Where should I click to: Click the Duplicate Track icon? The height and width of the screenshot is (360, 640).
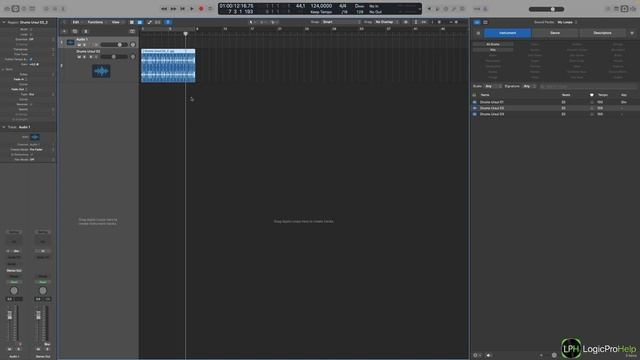coord(75,31)
